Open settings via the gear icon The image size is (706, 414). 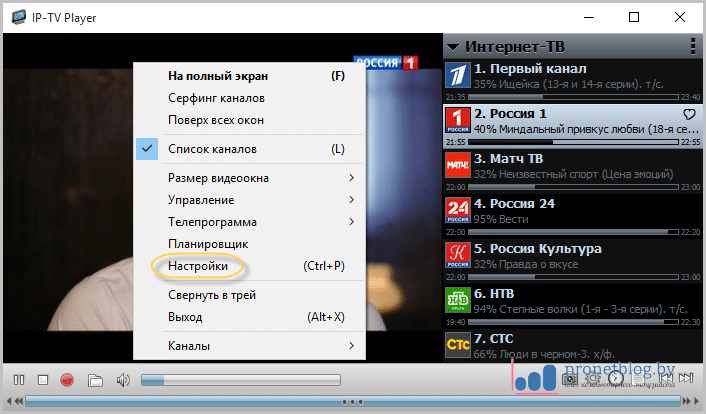click(x=593, y=379)
